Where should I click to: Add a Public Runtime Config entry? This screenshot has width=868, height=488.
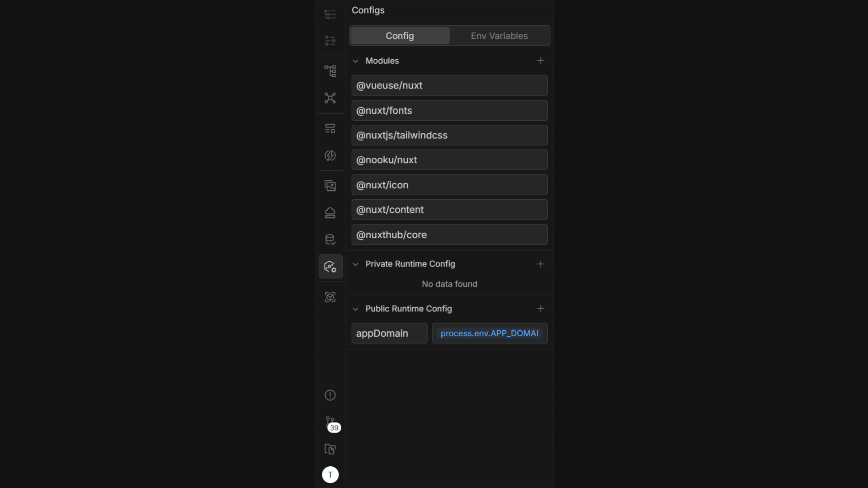click(x=541, y=309)
